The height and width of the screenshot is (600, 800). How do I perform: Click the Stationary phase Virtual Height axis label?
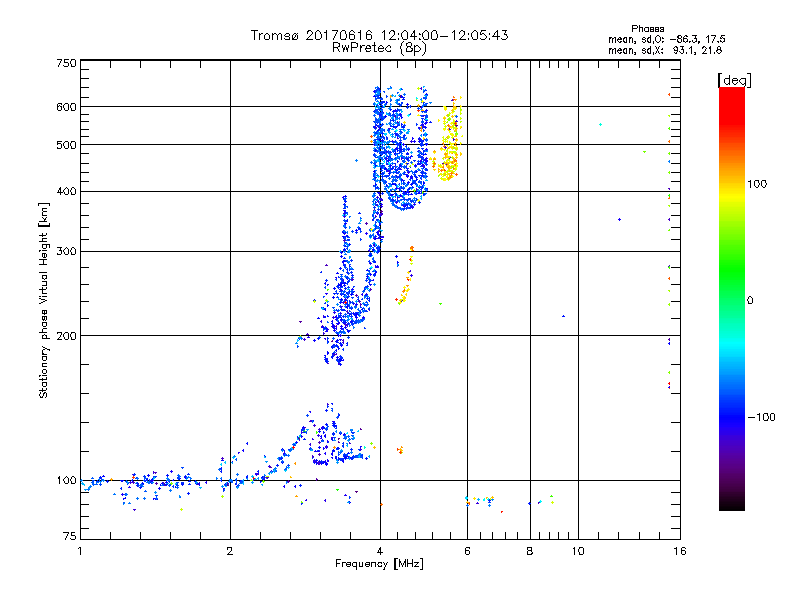(44, 300)
